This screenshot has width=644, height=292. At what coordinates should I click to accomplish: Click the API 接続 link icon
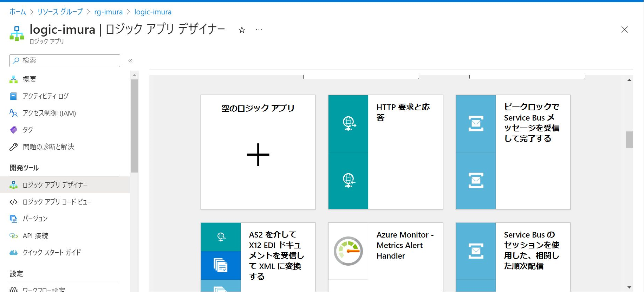click(x=13, y=236)
